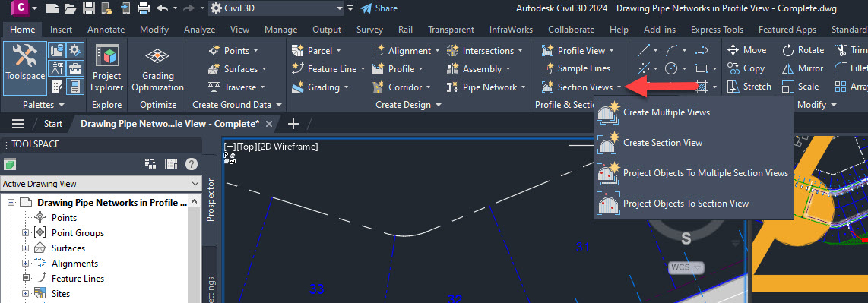This screenshot has width=868, height=303.
Task: Click the Pipe Network tool
Action: [486, 87]
